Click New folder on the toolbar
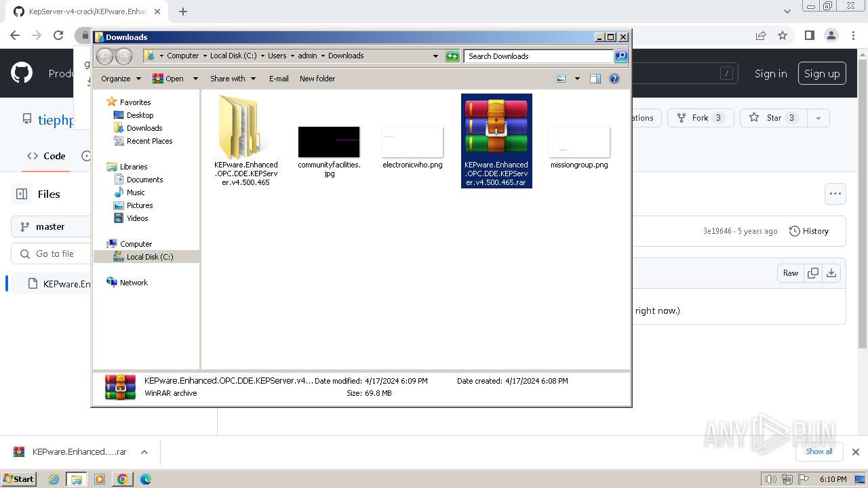 (317, 79)
